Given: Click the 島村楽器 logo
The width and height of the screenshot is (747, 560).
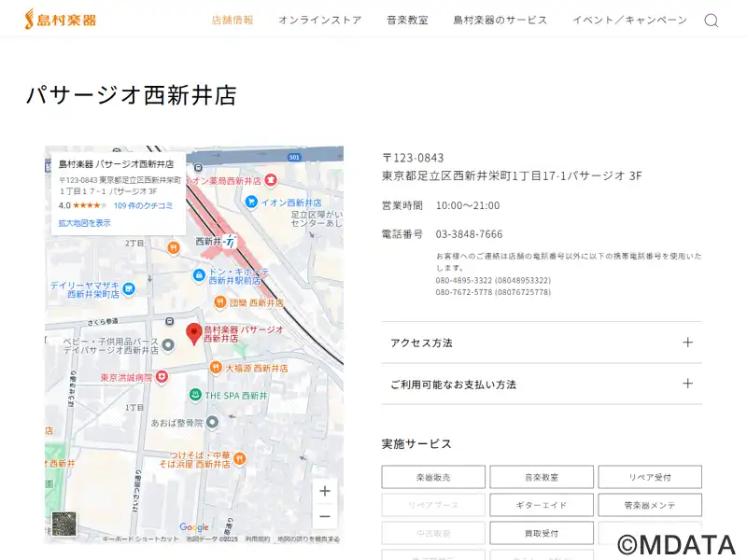Looking at the screenshot, I should 61,19.
